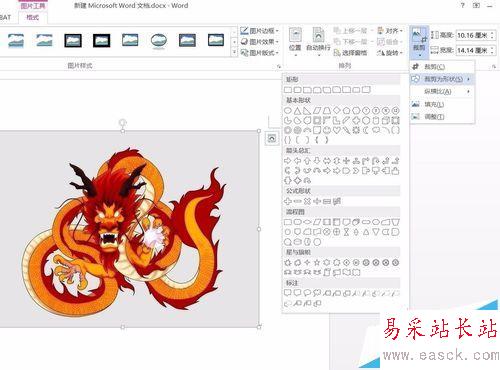
Task: Open picture styles dialog launcher
Action: [x=279, y=67]
